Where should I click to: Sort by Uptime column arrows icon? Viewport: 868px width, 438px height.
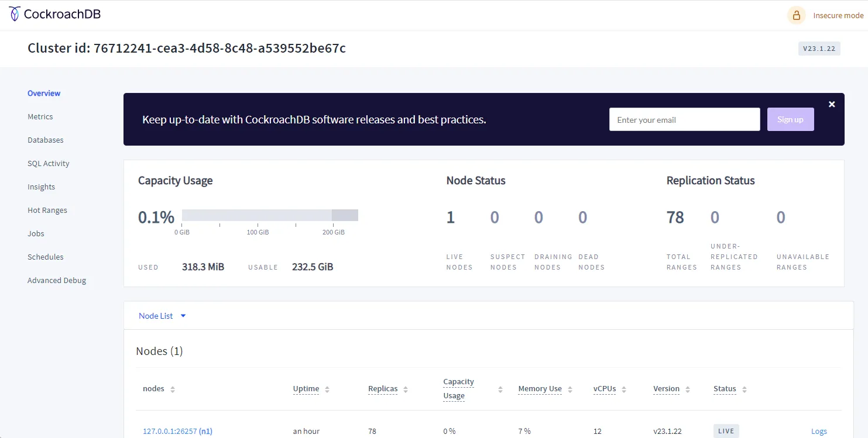click(x=327, y=389)
